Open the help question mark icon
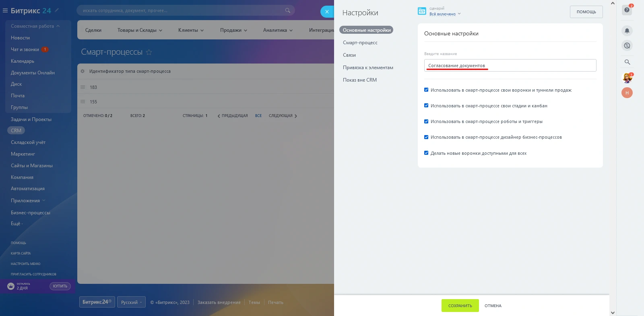The width and height of the screenshot is (644, 316). 627,10
